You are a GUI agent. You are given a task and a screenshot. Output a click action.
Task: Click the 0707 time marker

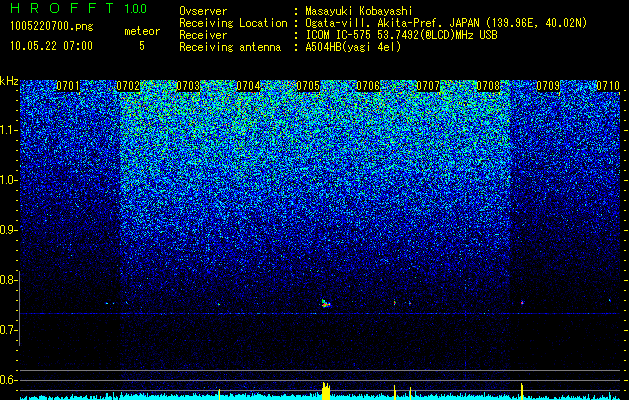(x=428, y=86)
